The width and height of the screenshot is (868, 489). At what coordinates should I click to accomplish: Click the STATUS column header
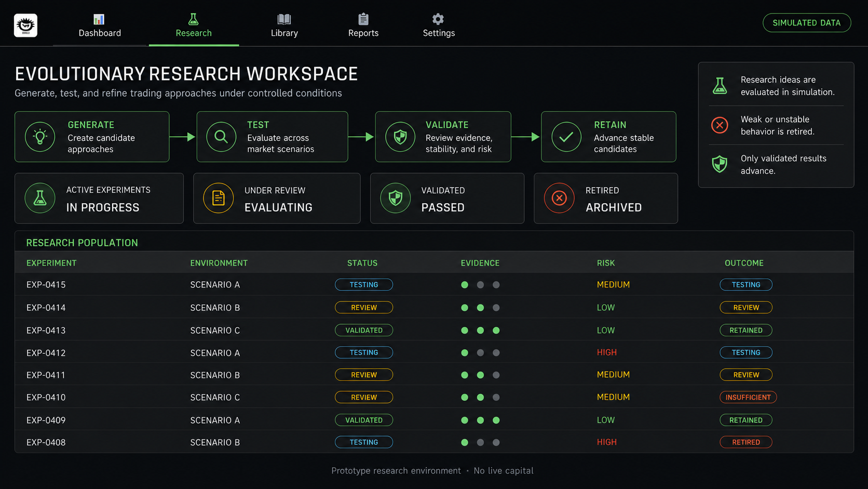pos(362,263)
